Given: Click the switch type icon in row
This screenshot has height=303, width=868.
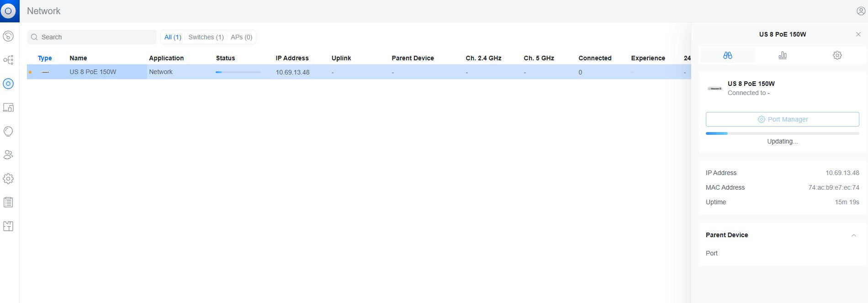Looking at the screenshot, I should (45, 72).
